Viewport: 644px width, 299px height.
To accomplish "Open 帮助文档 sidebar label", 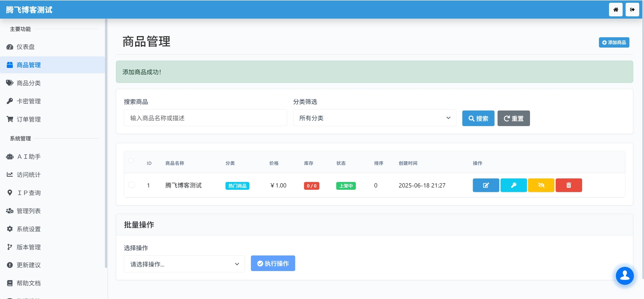I will click(29, 283).
